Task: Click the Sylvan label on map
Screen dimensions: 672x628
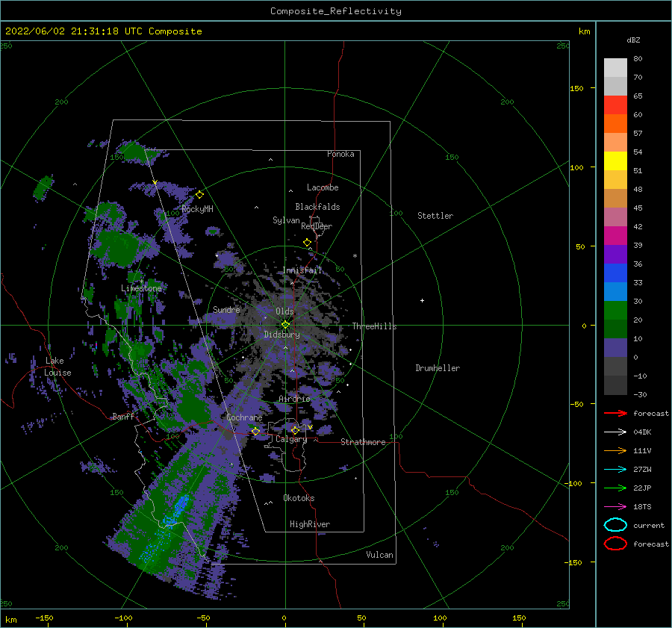Action: [286, 220]
